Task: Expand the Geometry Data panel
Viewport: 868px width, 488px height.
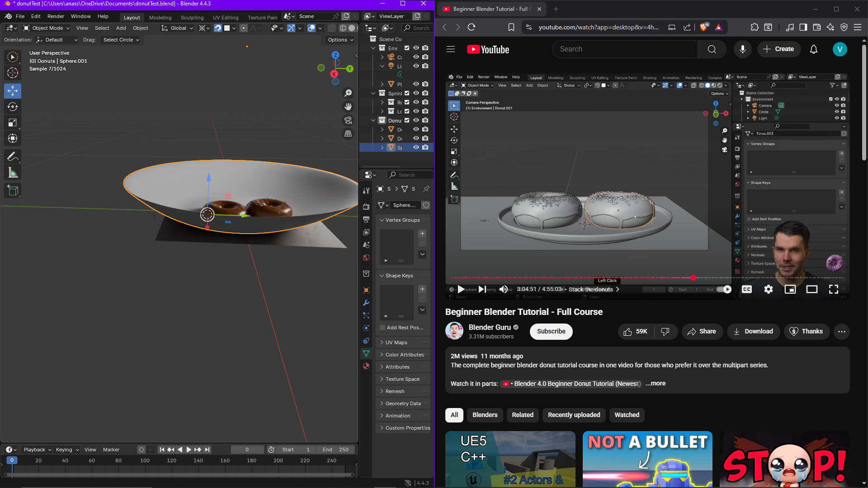Action: [403, 404]
